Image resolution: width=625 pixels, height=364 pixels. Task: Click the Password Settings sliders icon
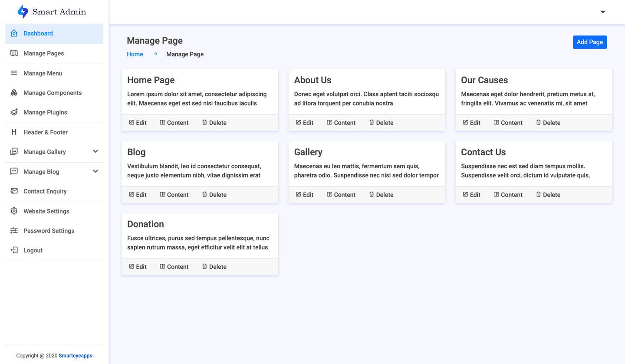[x=14, y=230]
